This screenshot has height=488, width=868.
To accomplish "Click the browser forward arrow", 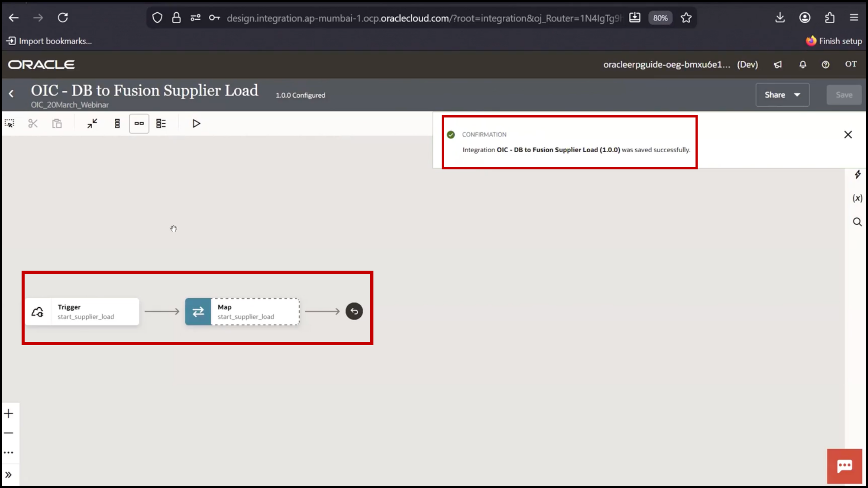I will (38, 18).
